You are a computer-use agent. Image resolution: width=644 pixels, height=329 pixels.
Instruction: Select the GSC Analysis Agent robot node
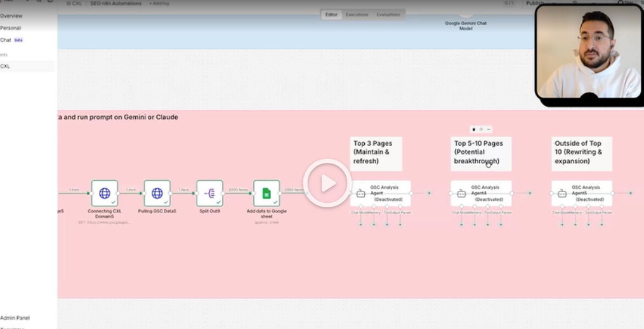coord(380,193)
